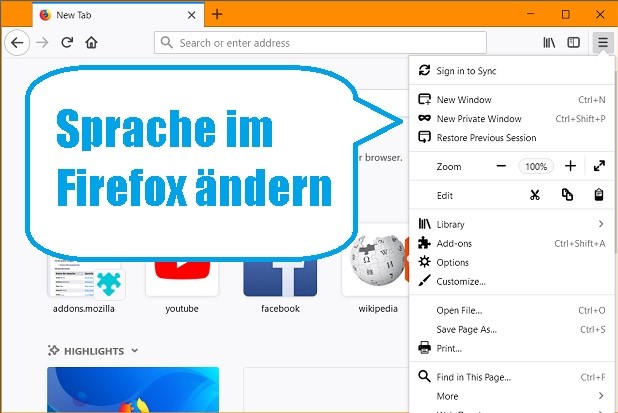Select the New Tab tab
This screenshot has height=413, width=618.
[x=118, y=15]
